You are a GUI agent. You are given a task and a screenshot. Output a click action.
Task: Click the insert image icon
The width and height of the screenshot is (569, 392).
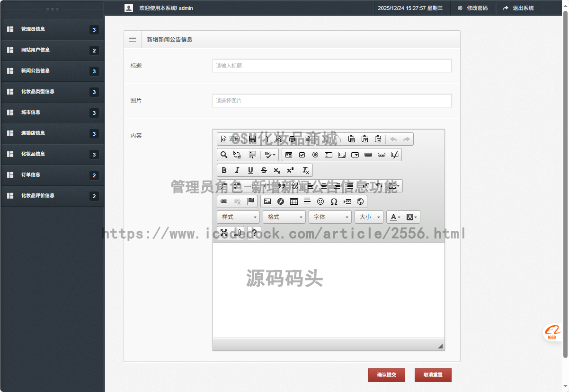point(268,201)
